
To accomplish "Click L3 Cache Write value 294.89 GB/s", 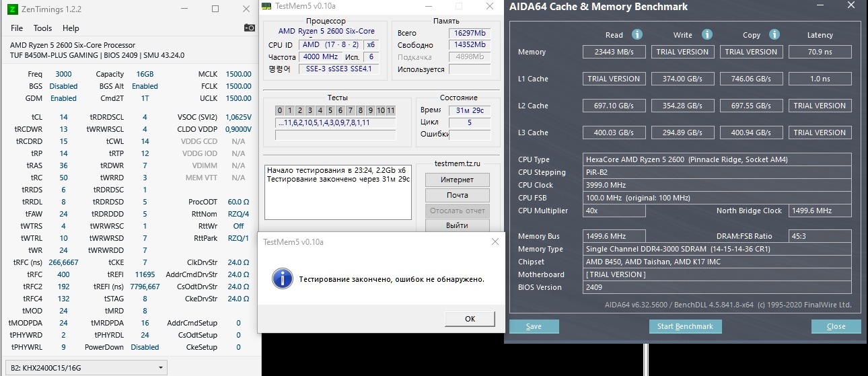I will coord(682,133).
